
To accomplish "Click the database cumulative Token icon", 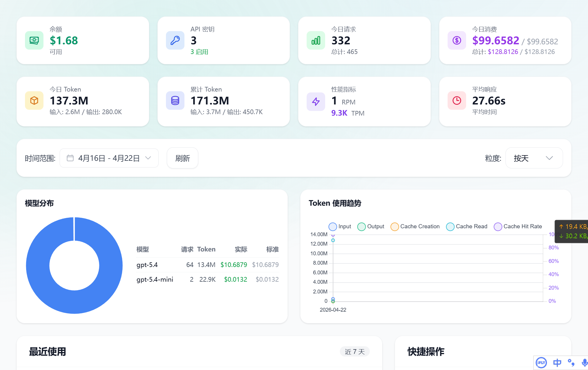I will click(175, 101).
